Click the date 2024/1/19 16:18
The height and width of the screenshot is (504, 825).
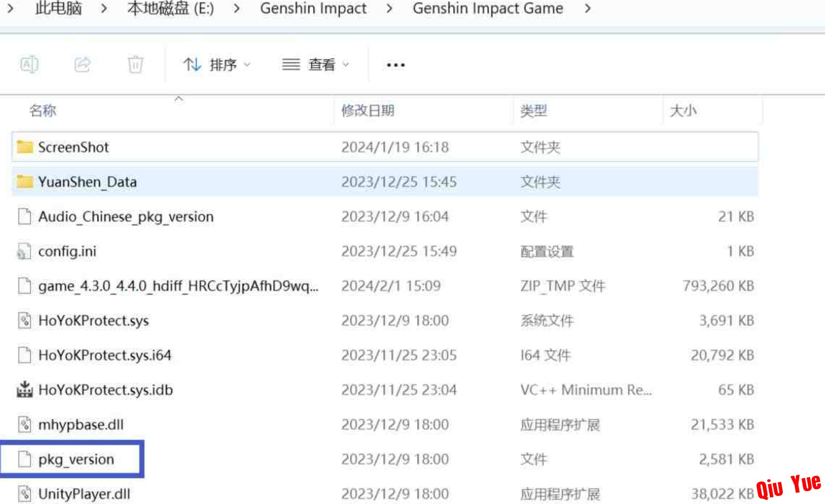coord(395,147)
